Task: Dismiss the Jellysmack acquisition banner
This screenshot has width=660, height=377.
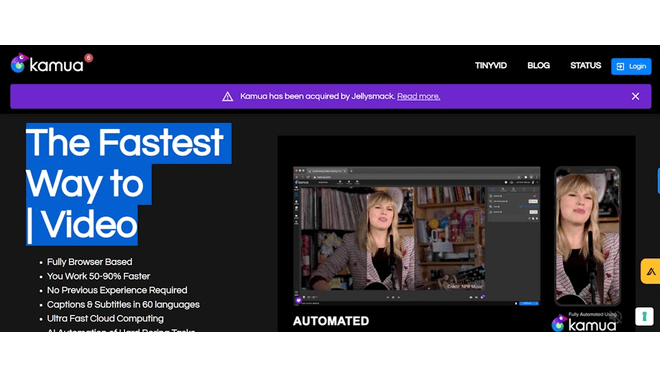Action: click(x=635, y=96)
